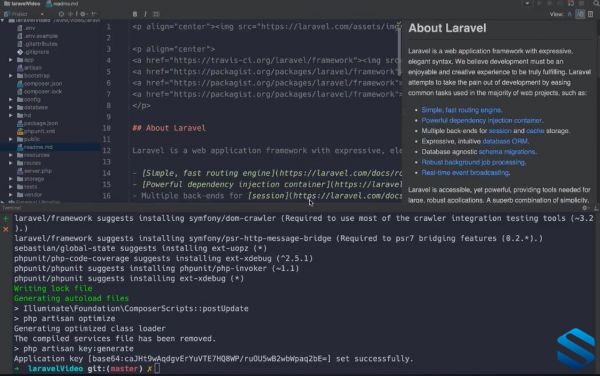Select the artisan file icon
600x376 pixels.
tap(20, 68)
